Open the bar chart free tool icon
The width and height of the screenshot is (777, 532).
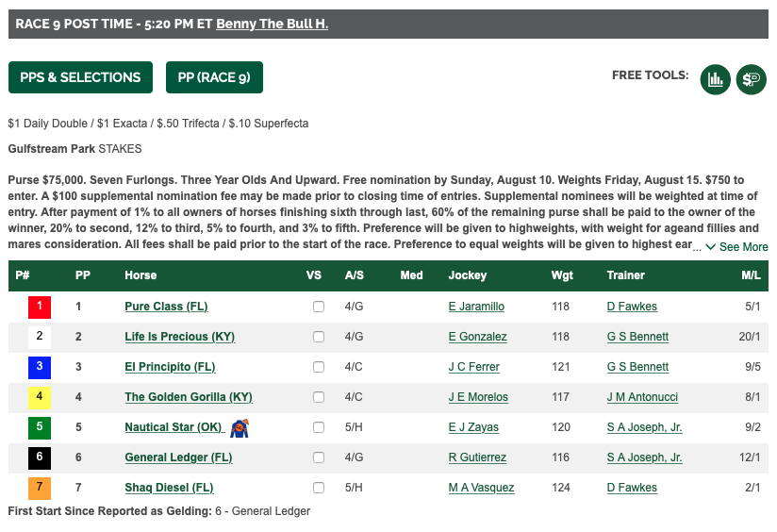tap(715, 79)
